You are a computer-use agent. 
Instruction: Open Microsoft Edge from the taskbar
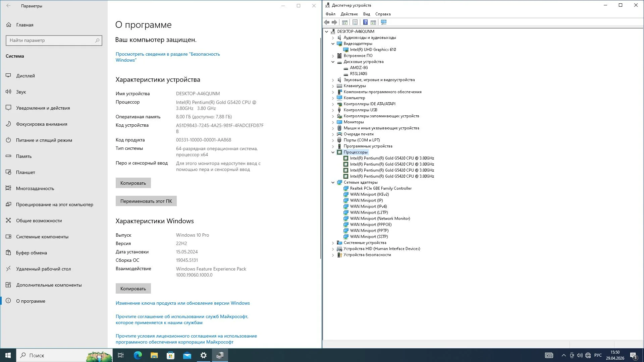(x=138, y=355)
